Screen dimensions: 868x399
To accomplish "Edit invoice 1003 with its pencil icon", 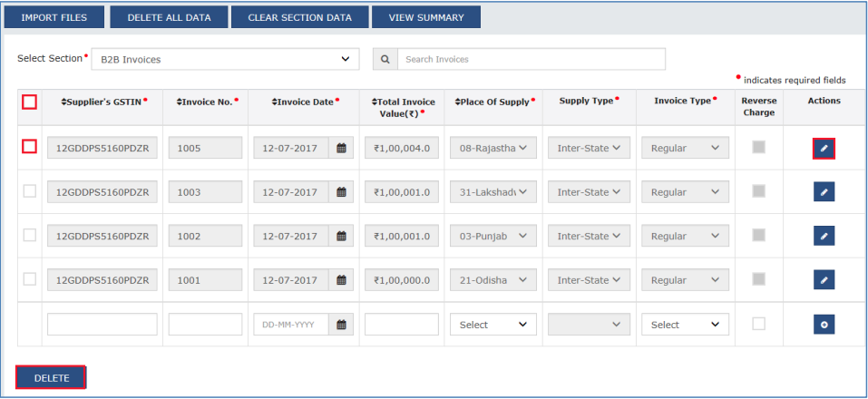I will pyautogui.click(x=824, y=191).
